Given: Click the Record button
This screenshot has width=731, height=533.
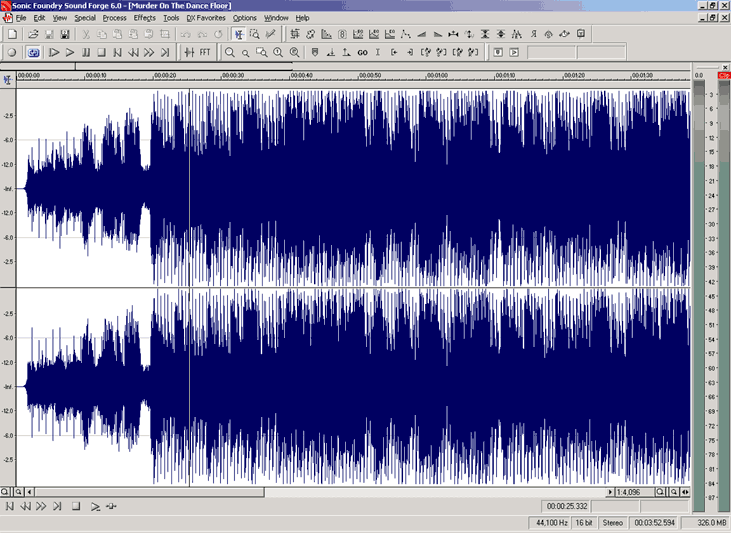Looking at the screenshot, I should (x=12, y=53).
